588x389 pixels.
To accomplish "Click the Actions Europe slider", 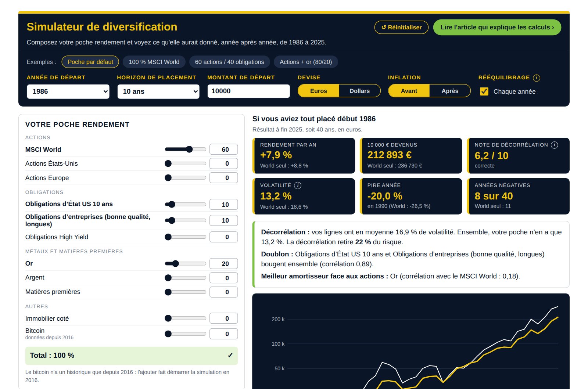I will pyautogui.click(x=186, y=178).
